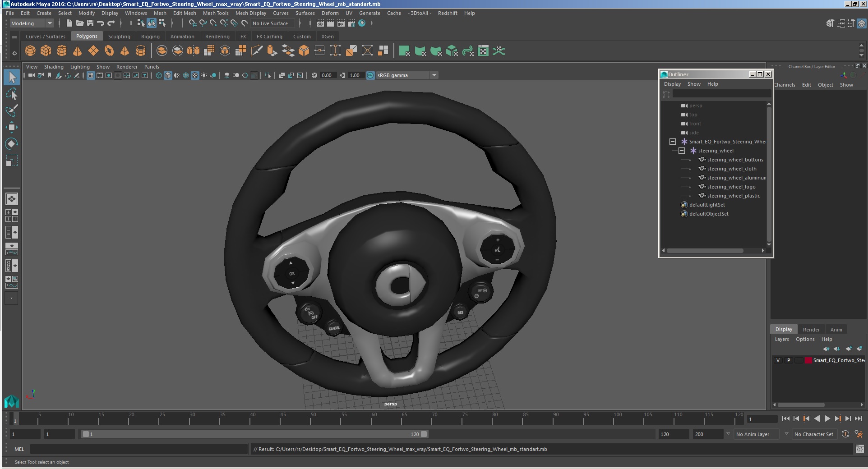
Task: Toggle layer playback P box
Action: pyautogui.click(x=789, y=360)
